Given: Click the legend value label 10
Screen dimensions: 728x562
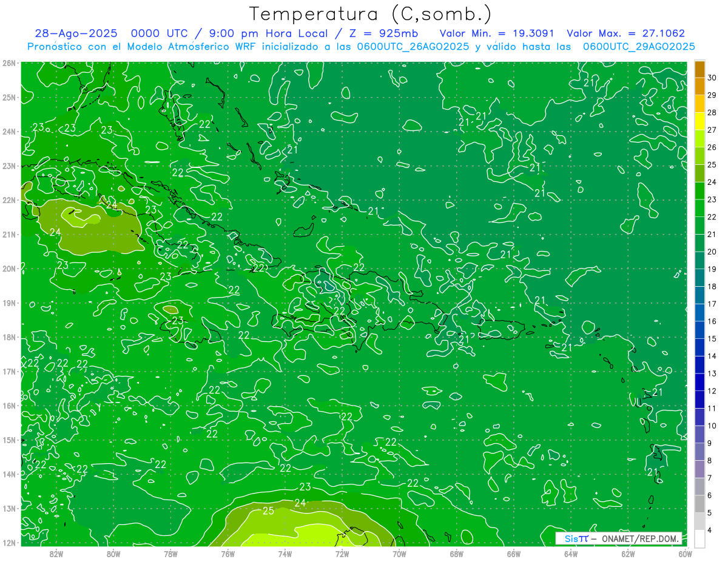Looking at the screenshot, I should pos(712,426).
